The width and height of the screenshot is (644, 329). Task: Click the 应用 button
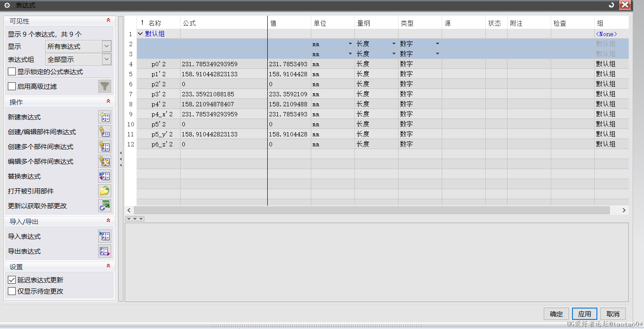[585, 314]
